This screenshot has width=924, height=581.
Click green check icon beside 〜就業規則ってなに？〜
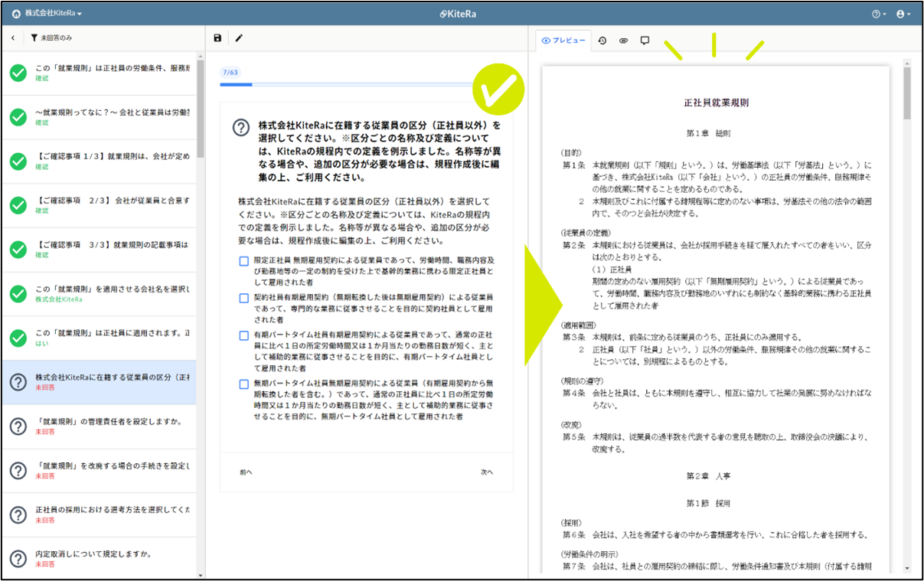click(x=18, y=117)
